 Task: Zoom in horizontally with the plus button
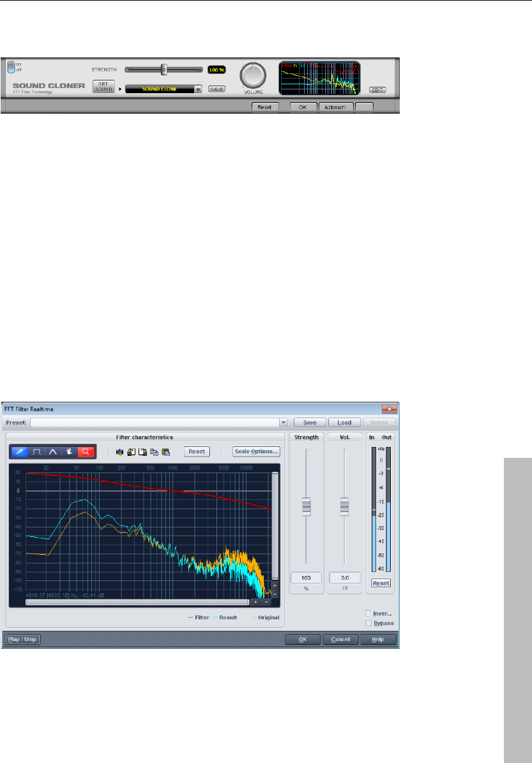256,602
